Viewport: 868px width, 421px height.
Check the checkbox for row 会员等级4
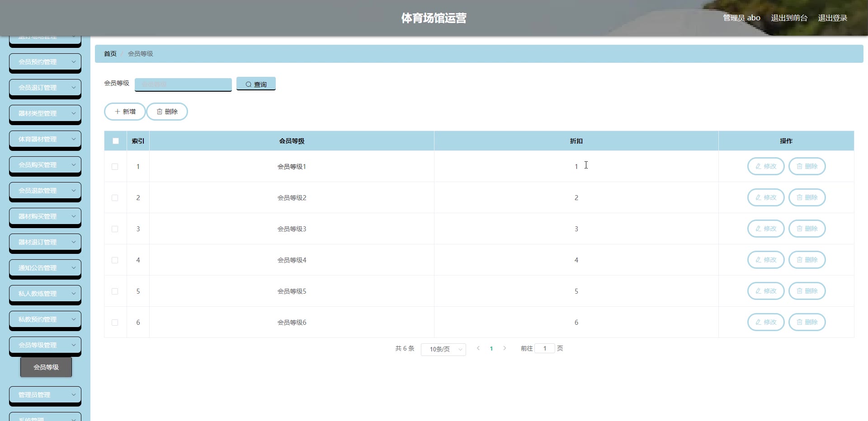(115, 260)
